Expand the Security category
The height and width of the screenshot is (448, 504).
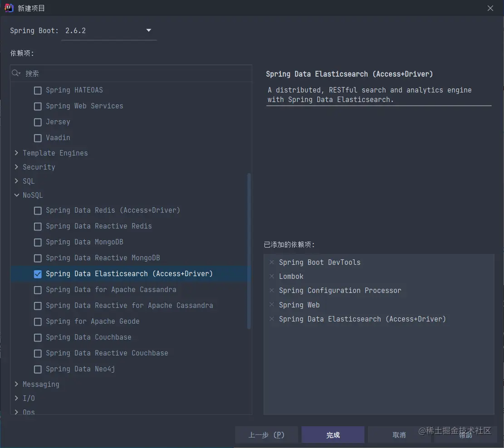pos(16,167)
